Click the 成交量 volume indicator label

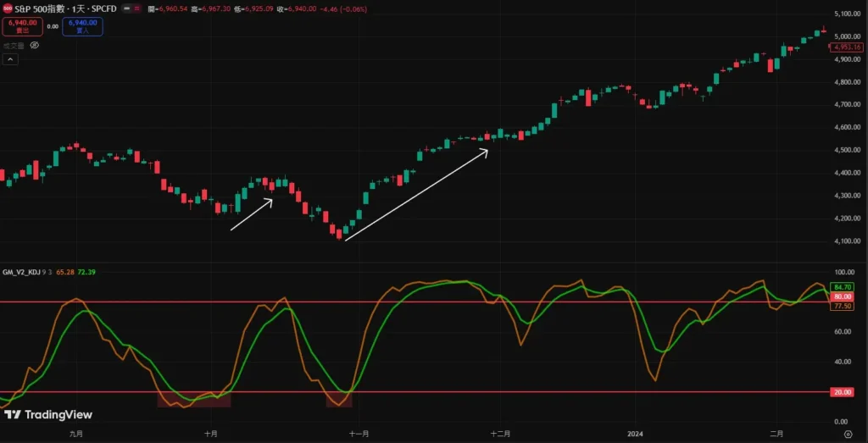coord(14,46)
